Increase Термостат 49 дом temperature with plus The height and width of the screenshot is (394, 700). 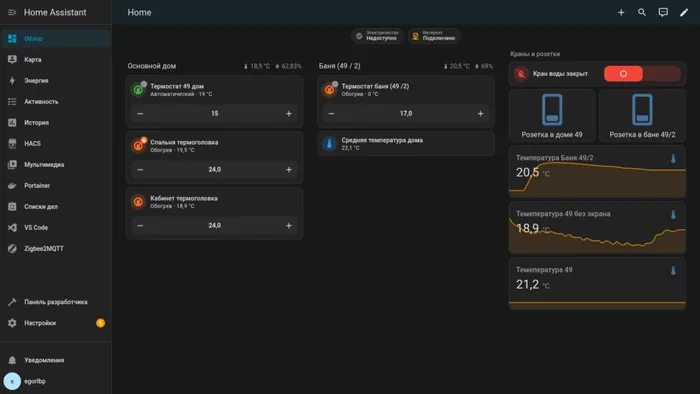(x=289, y=114)
